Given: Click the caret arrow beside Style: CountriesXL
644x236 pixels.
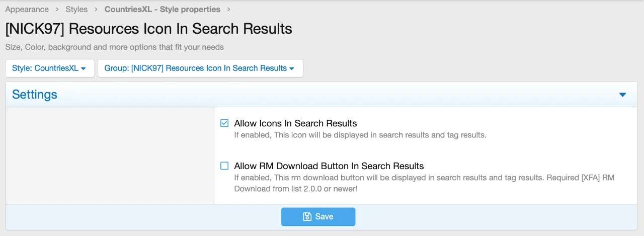Looking at the screenshot, I should [x=84, y=68].
